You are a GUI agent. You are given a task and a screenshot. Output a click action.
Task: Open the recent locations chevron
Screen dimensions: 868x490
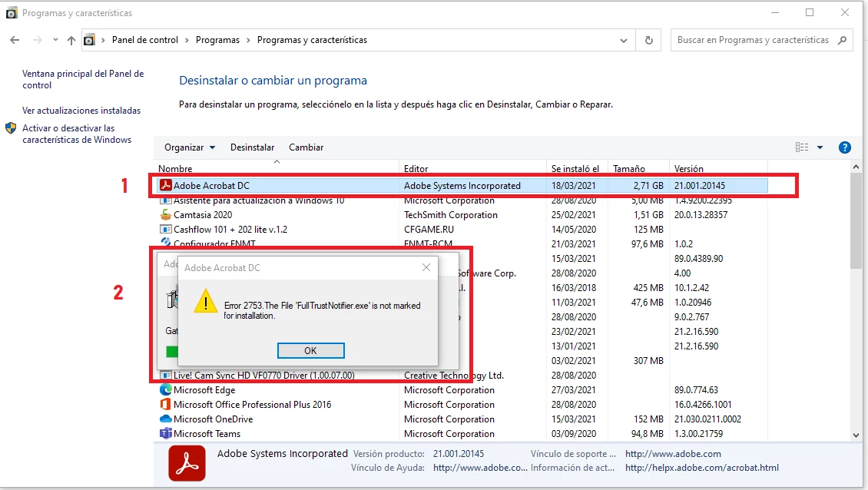[x=55, y=40]
